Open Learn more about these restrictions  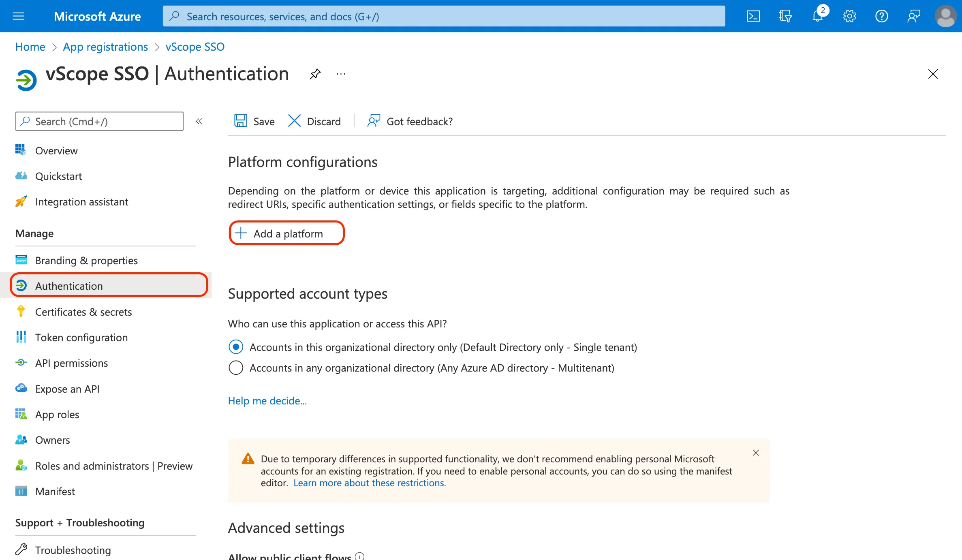coord(370,483)
